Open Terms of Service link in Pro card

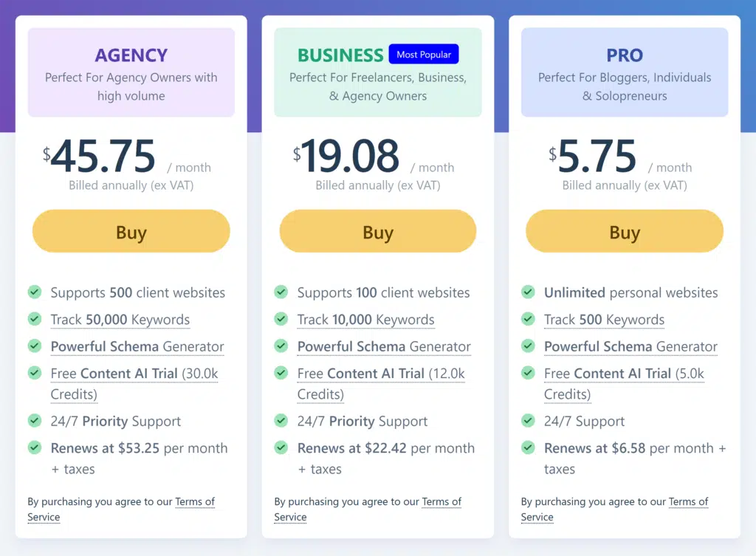tap(688, 502)
